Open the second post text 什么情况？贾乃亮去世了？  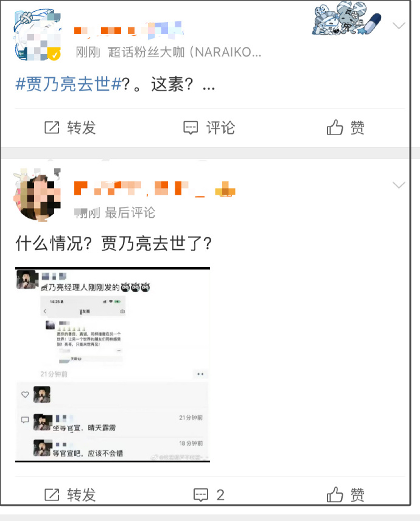tap(114, 243)
